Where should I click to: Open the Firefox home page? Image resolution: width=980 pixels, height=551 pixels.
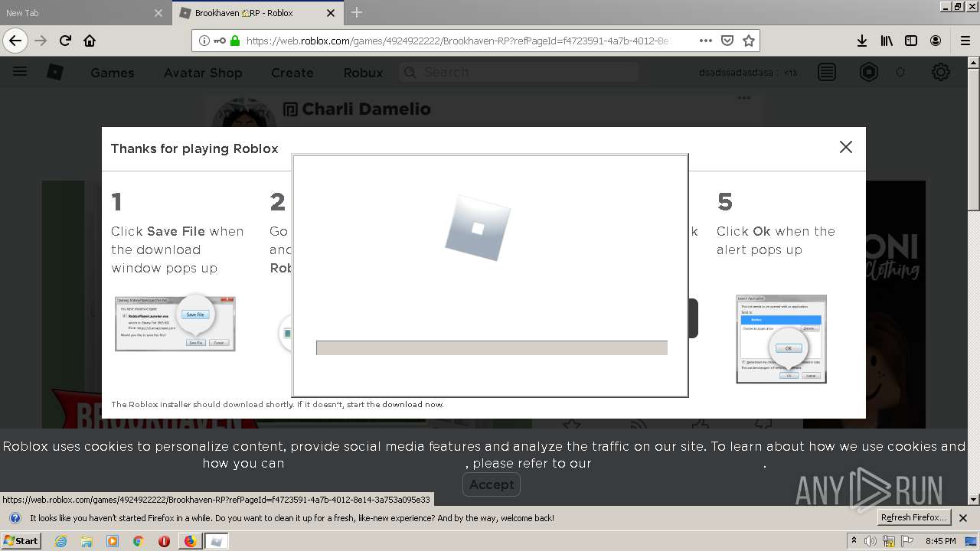tap(90, 41)
